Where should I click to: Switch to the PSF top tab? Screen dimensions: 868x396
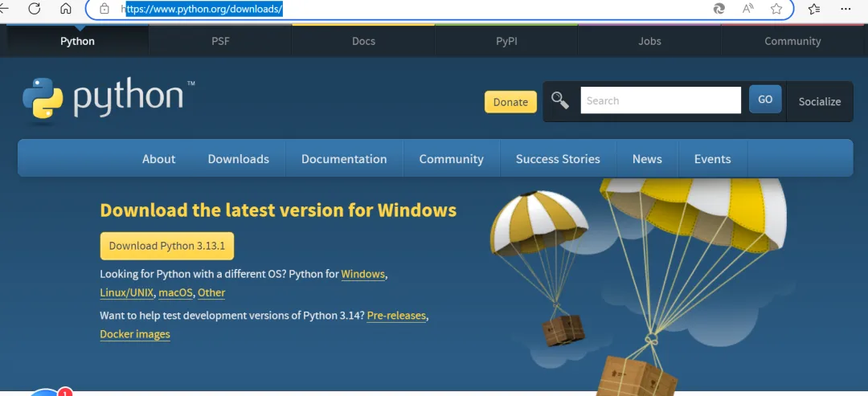point(220,41)
